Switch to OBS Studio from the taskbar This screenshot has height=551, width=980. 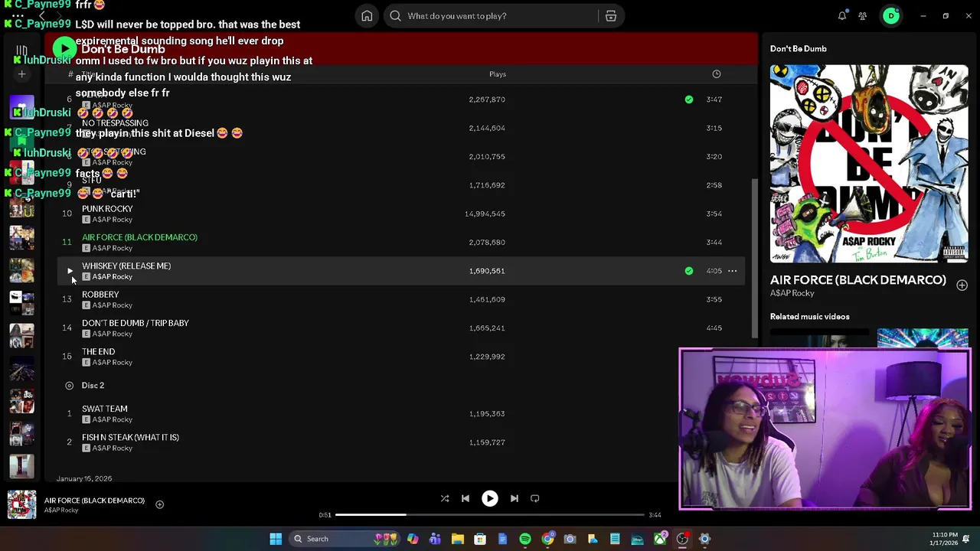point(682,539)
